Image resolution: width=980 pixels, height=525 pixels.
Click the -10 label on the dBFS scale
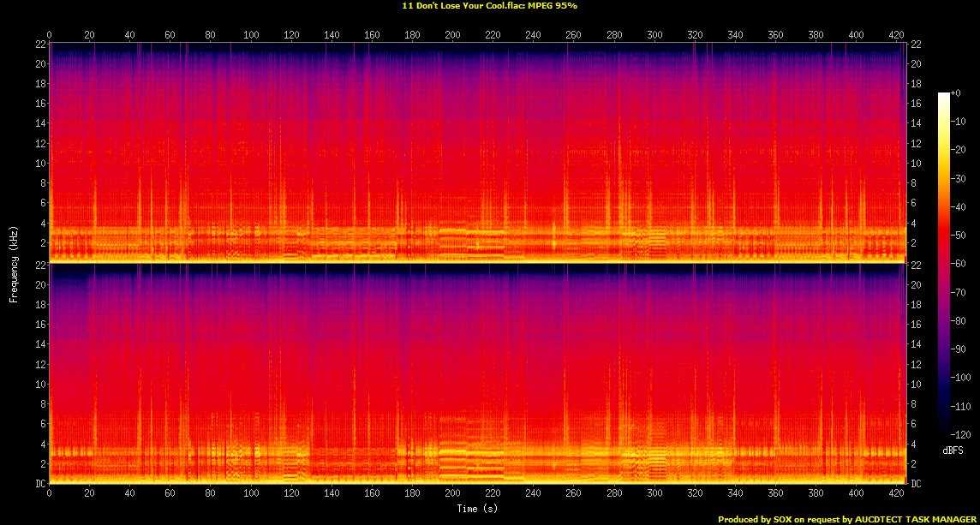[x=961, y=121]
